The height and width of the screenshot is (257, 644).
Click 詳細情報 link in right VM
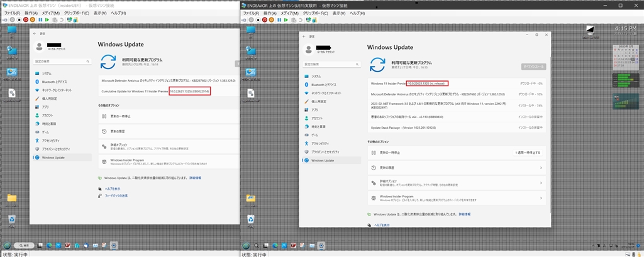(x=465, y=214)
